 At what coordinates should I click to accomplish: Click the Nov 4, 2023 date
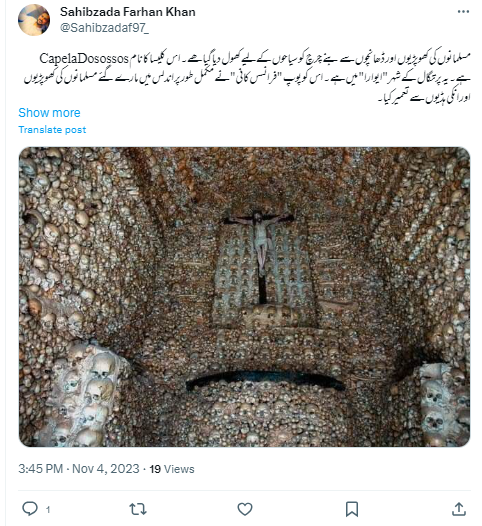pos(106,469)
